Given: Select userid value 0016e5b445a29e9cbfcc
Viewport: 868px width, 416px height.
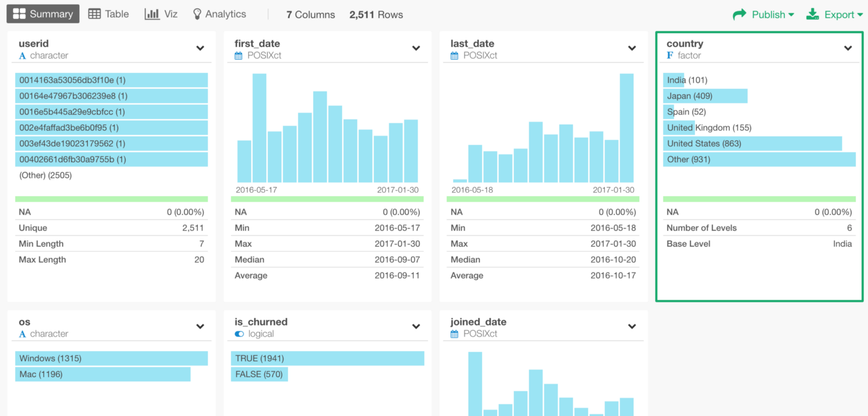Looking at the screenshot, I should [111, 112].
